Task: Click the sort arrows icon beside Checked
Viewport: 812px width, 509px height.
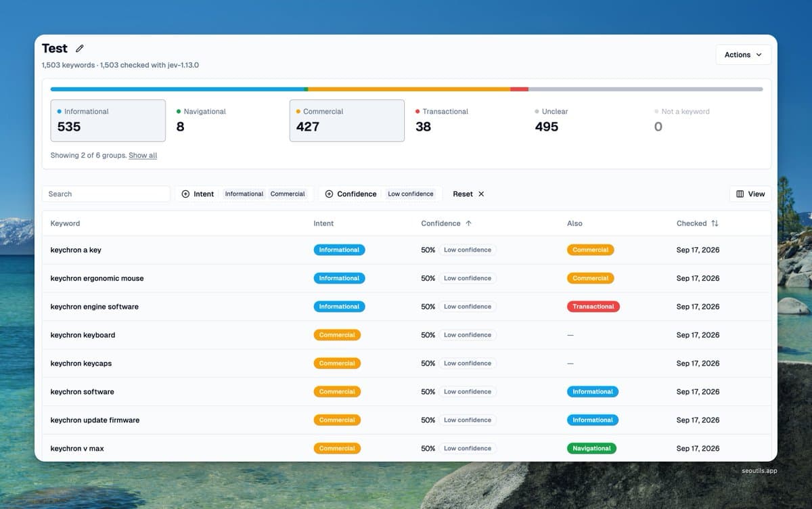Action: [x=715, y=223]
